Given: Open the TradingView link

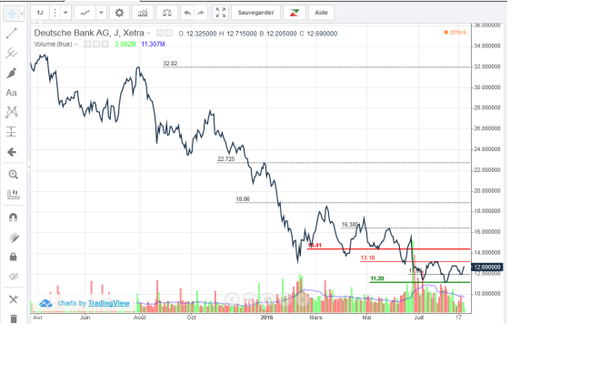Looking at the screenshot, I should click(109, 303).
